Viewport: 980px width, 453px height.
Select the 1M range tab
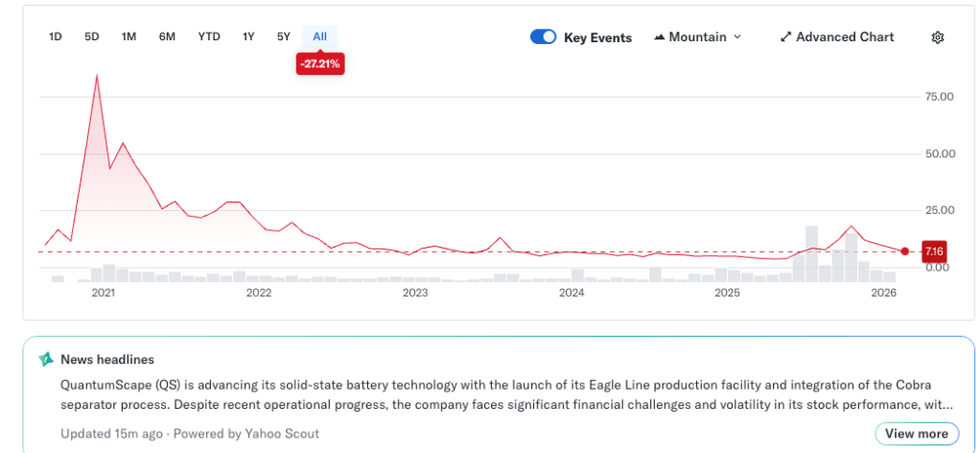click(x=128, y=36)
